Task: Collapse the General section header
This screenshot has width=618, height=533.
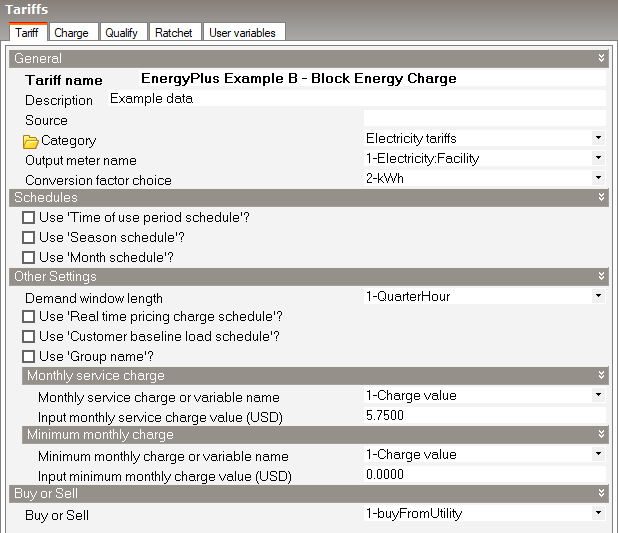Action: [601, 58]
